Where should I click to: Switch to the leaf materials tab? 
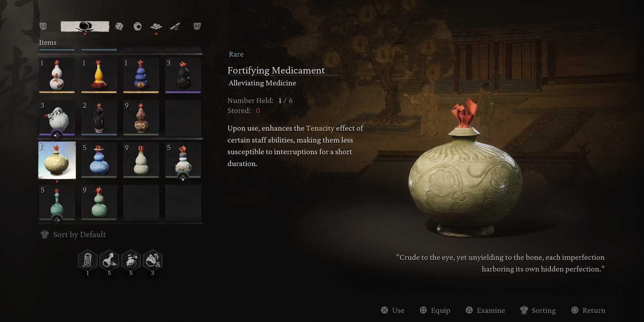pos(119,26)
